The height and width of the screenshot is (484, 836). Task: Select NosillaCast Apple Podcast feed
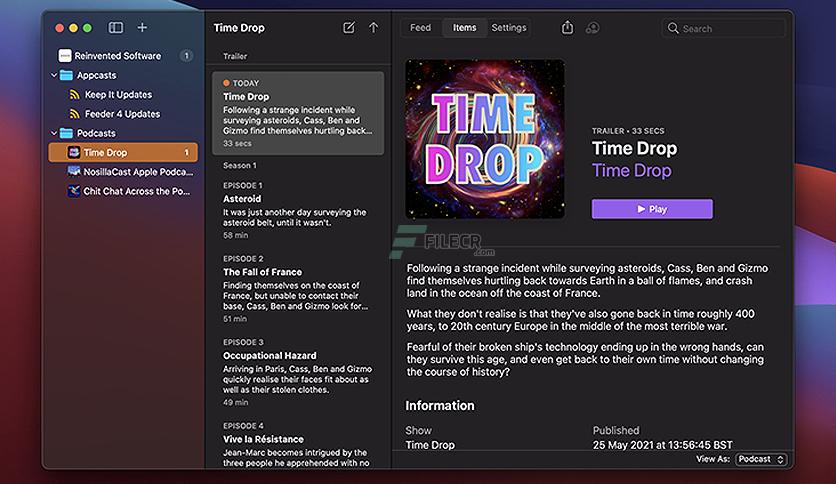click(124, 172)
